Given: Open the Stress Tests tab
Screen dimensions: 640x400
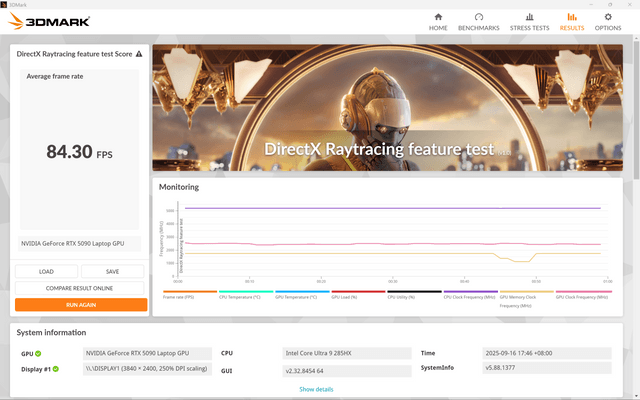Looking at the screenshot, I should pyautogui.click(x=529, y=22).
